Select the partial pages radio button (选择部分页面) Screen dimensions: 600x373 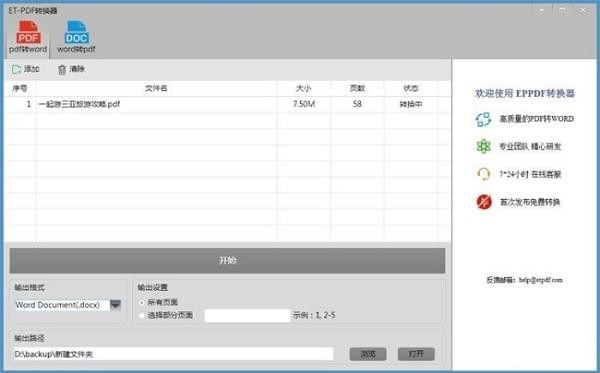point(142,315)
